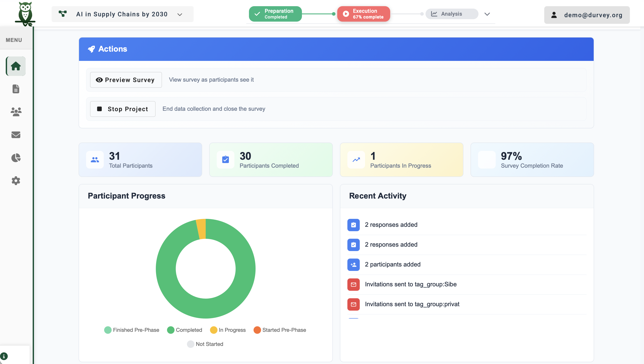The width and height of the screenshot is (644, 364).
Task: Toggle the Not Started legend entry
Action: click(205, 344)
